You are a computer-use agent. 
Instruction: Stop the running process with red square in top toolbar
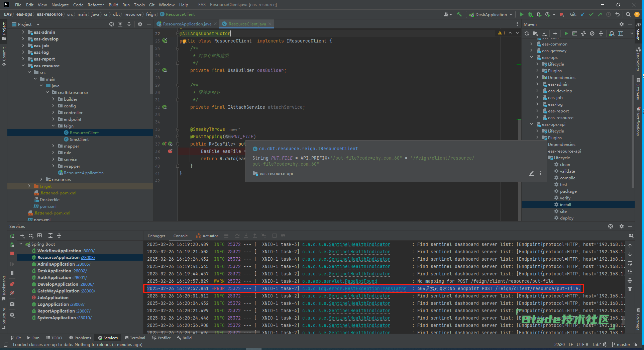pos(562,14)
